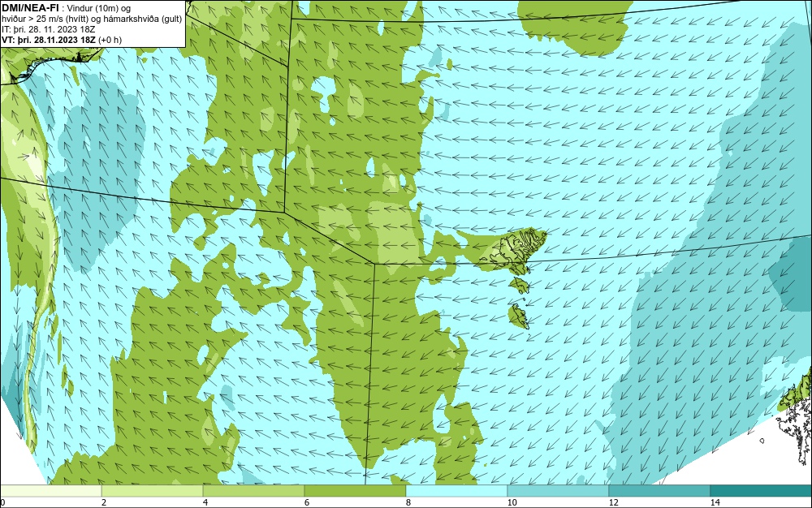Click the 'VT: þri. 28.11.2023 18Z (+0 h)' line
812x508 pixels.
62,40
